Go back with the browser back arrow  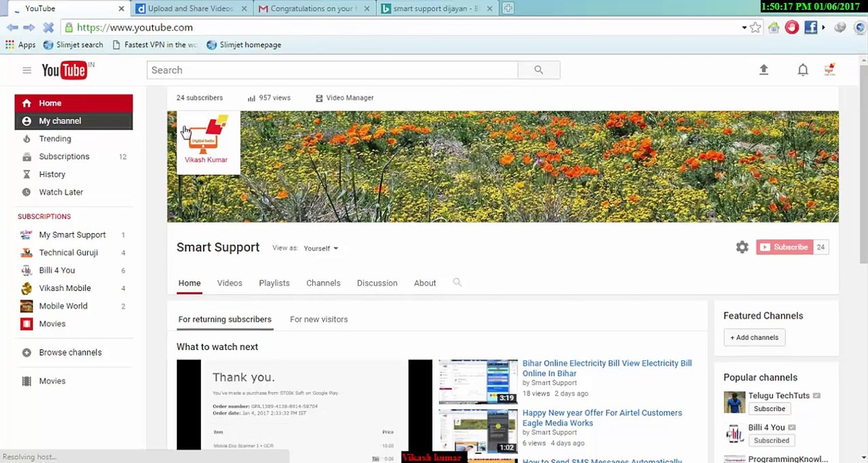point(12,28)
